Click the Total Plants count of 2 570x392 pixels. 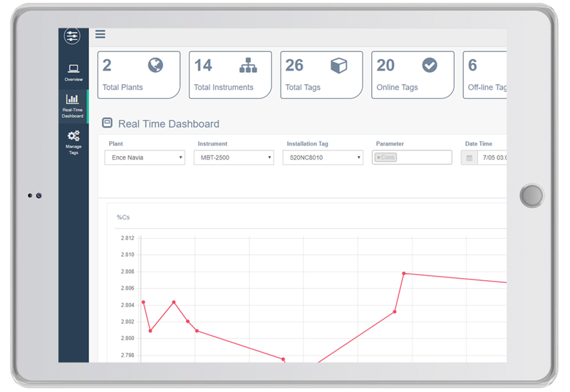[x=107, y=66]
